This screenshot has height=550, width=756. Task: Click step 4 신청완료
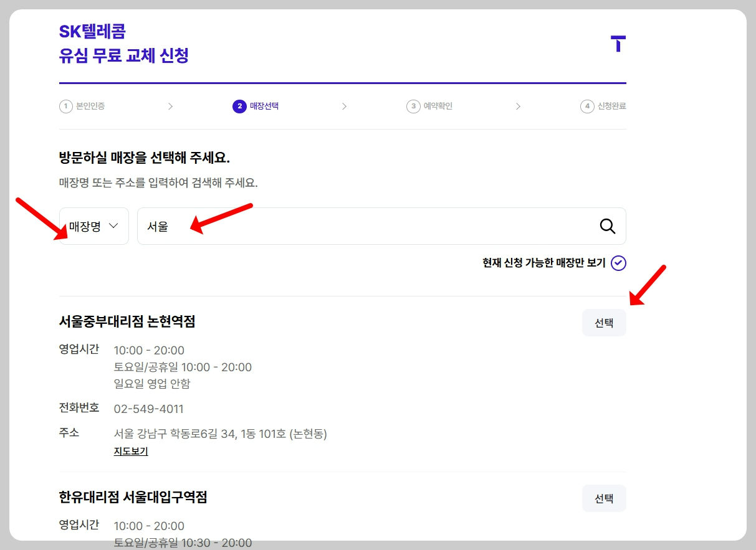[x=603, y=107]
